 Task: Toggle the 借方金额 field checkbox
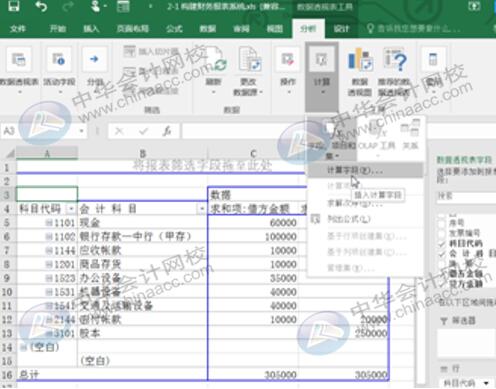tap(442, 274)
